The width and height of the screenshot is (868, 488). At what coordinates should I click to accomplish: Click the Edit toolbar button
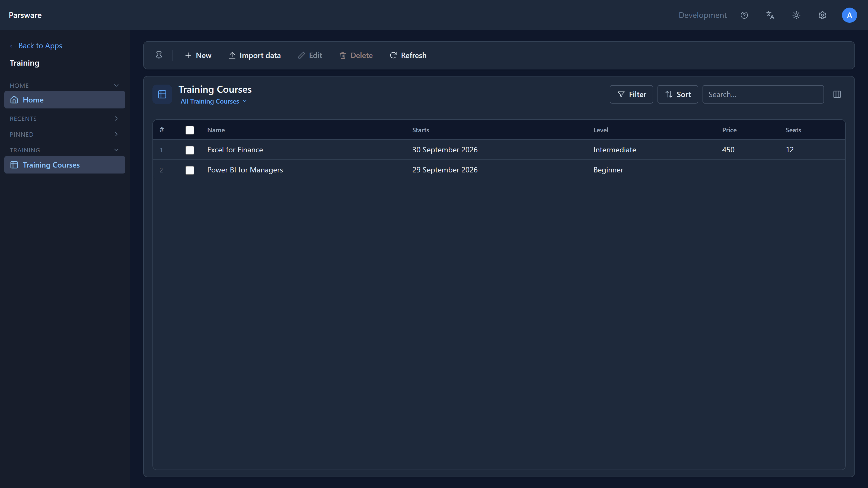(x=310, y=55)
